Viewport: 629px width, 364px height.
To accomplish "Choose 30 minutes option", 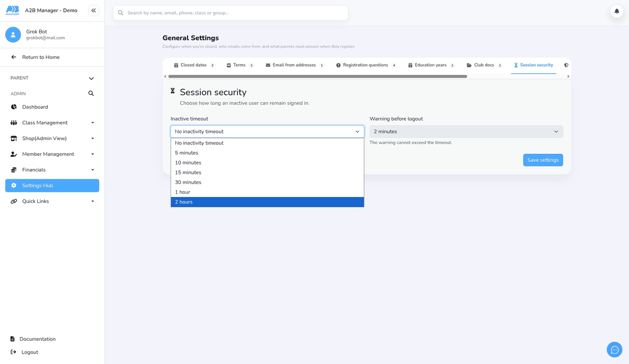I will click(267, 182).
